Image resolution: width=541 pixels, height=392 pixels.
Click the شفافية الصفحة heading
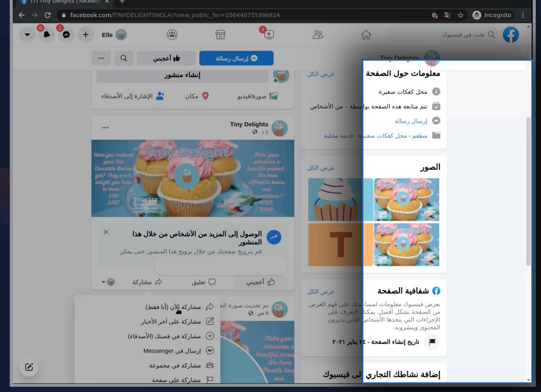coord(403,291)
